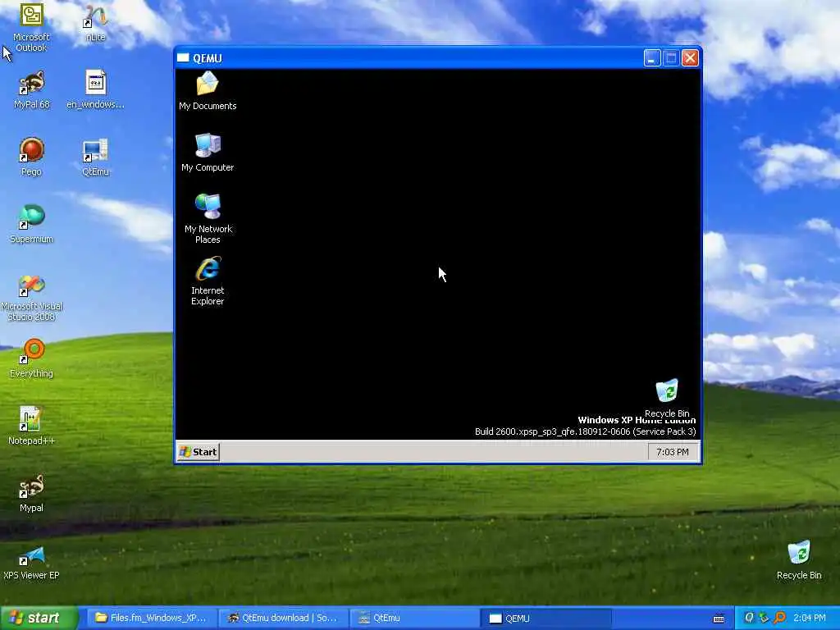The image size is (840, 630).
Task: Select My Computer icon in QEMU window
Action: 208,152
